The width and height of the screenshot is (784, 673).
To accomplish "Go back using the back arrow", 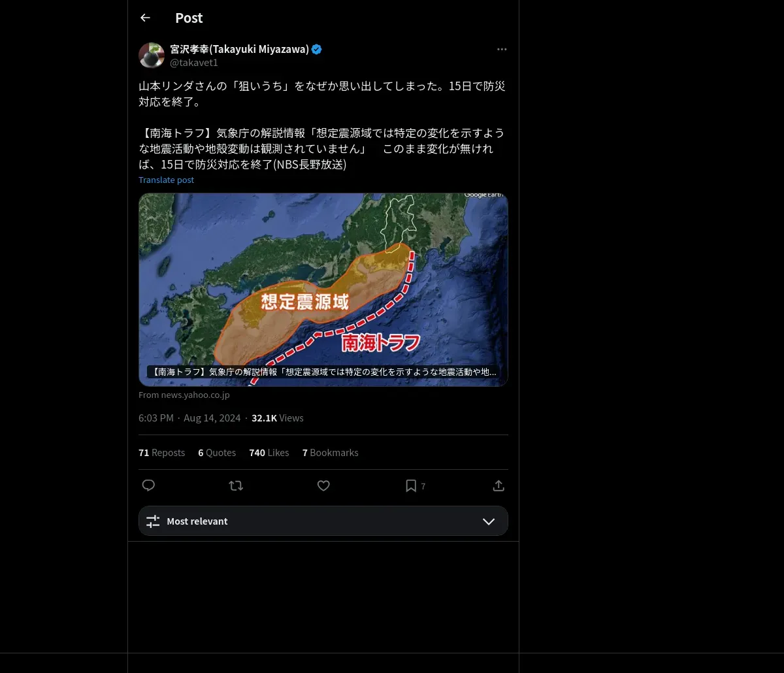I will pos(145,18).
